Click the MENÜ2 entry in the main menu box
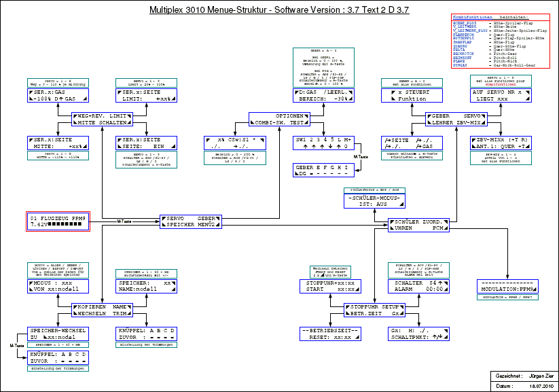Image resolution: width=559 pixels, height=392 pixels. (206, 225)
